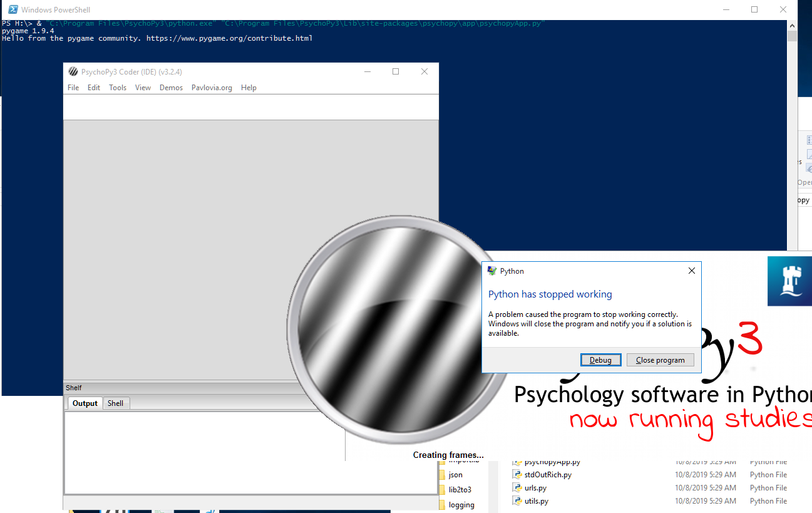Open the Pavlovia.org menu
Image resolution: width=812 pixels, height=513 pixels.
(211, 87)
